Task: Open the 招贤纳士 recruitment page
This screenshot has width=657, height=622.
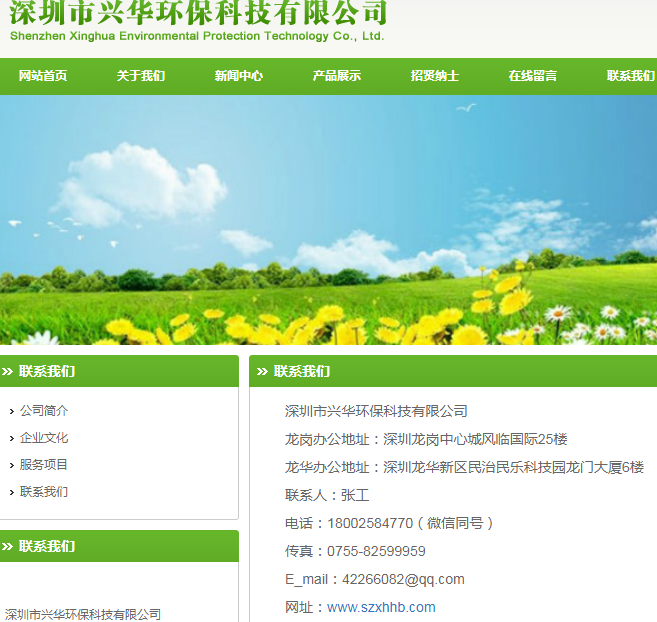Action: coord(435,76)
